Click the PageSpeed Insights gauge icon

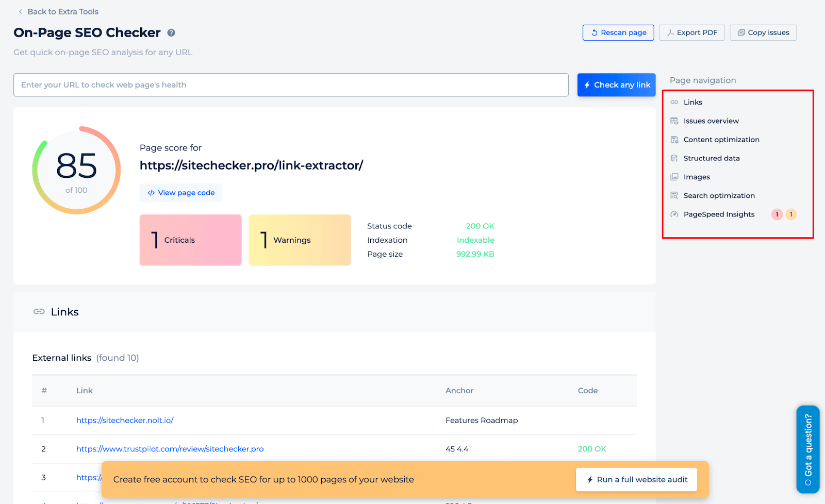(x=674, y=214)
